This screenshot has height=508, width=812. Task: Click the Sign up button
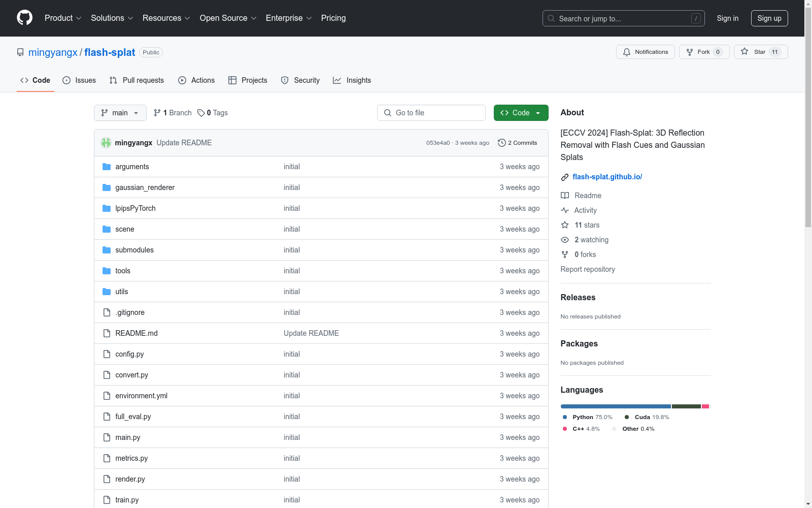pyautogui.click(x=769, y=18)
